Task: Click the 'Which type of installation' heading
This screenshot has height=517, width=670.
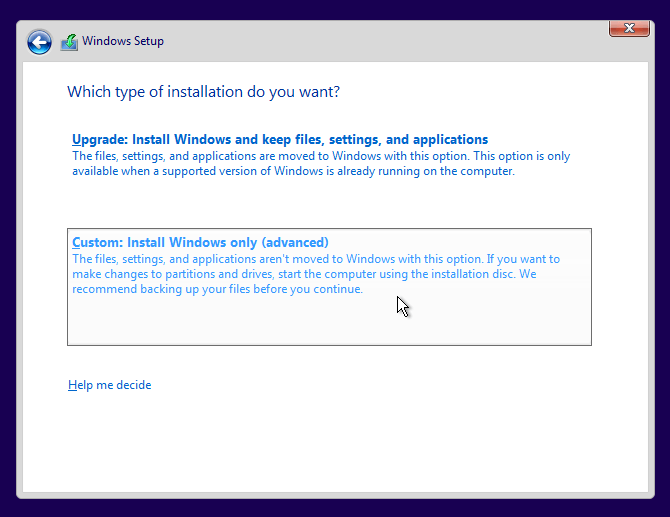Action: coord(203,92)
